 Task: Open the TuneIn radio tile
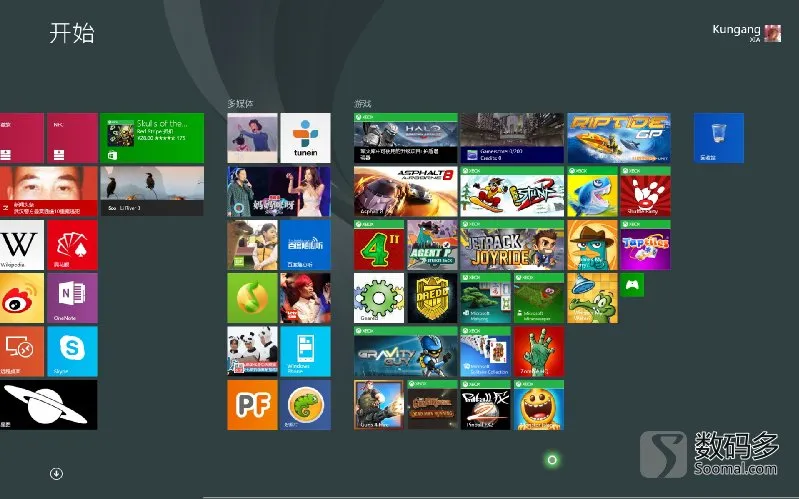(x=305, y=138)
